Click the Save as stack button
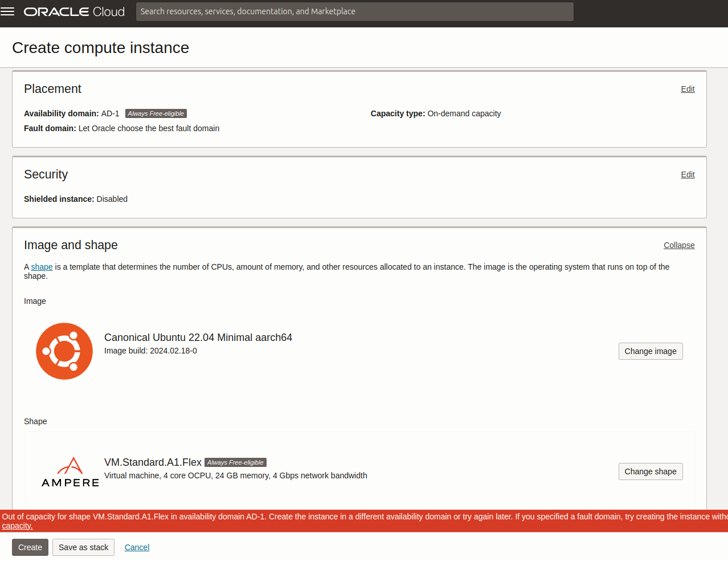This screenshot has height=561, width=728. (x=83, y=547)
